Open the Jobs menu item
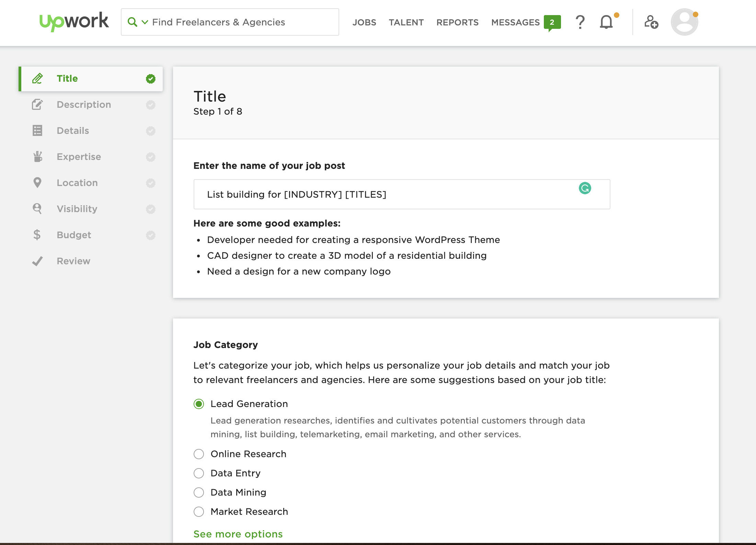 click(x=364, y=22)
